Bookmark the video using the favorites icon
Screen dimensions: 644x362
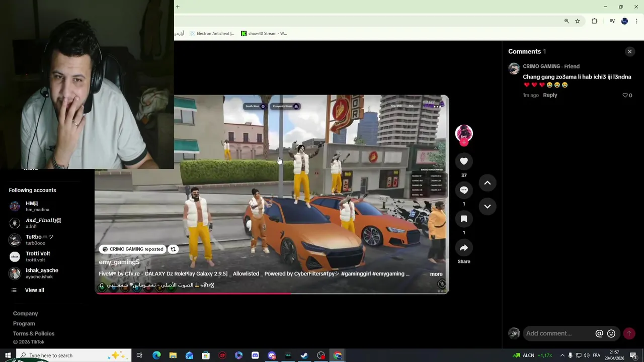point(464,219)
